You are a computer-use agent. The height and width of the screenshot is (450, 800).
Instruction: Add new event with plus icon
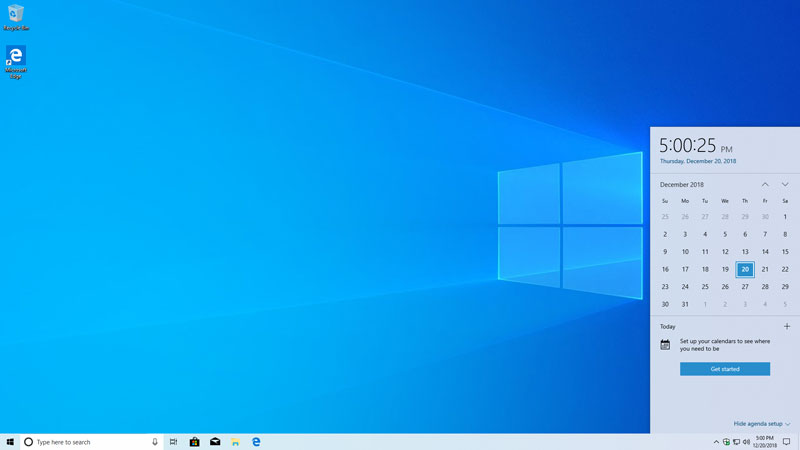point(787,326)
